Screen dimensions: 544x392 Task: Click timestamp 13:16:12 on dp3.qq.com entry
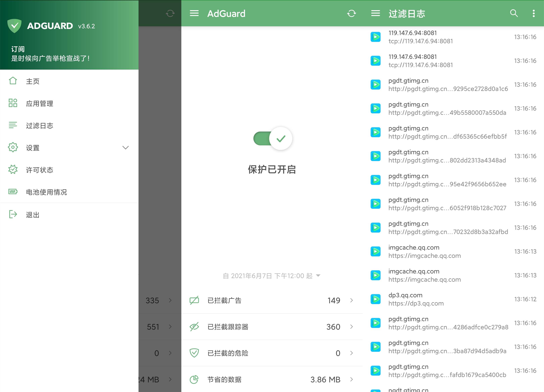tap(525, 299)
